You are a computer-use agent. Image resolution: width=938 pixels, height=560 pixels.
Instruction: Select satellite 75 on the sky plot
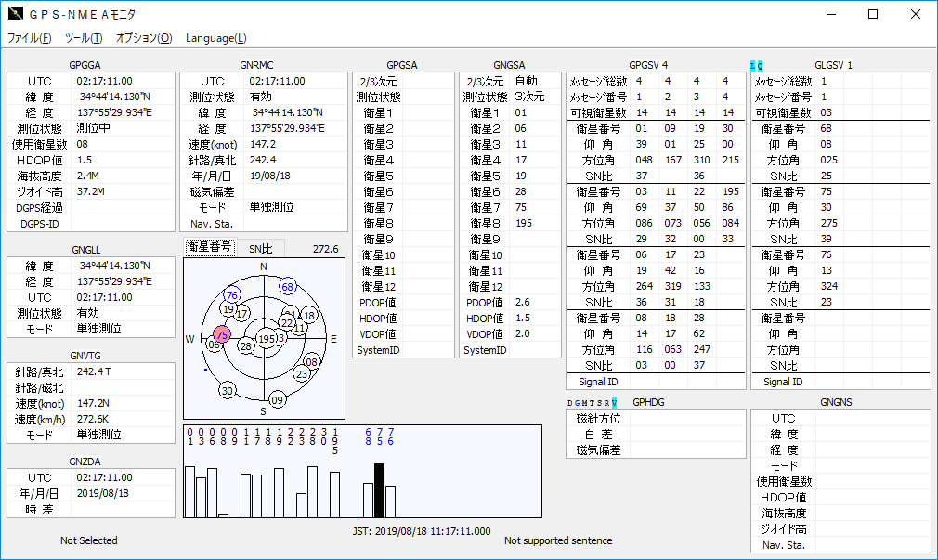click(x=221, y=335)
